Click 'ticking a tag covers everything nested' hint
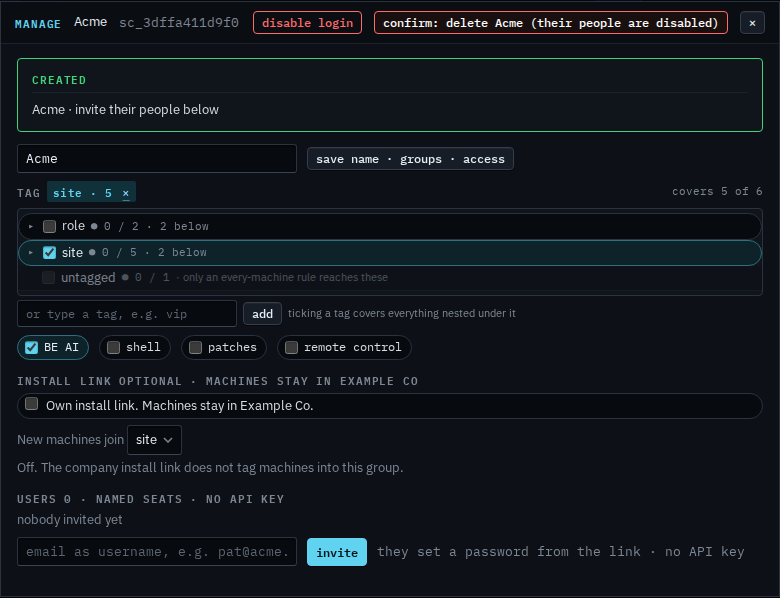The image size is (780, 598). point(401,313)
